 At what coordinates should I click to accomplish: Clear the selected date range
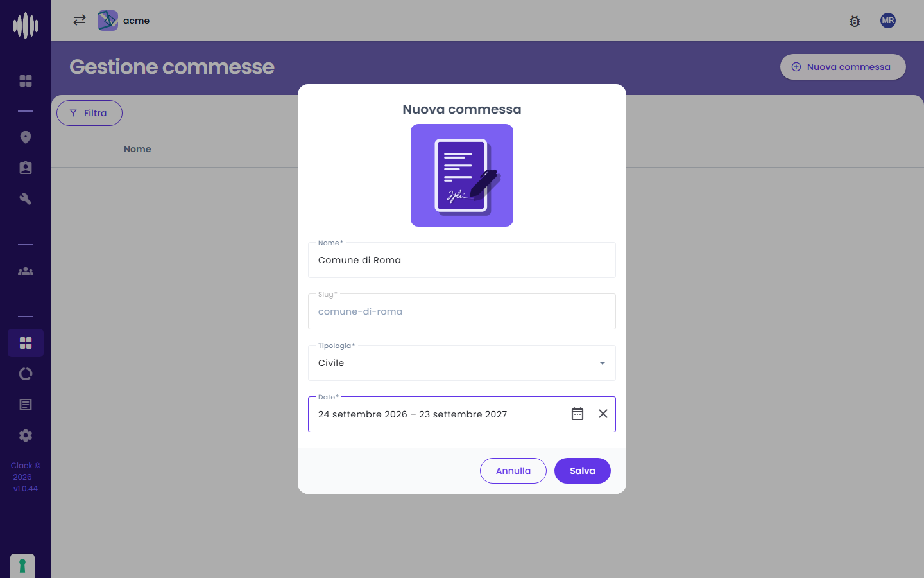603,414
